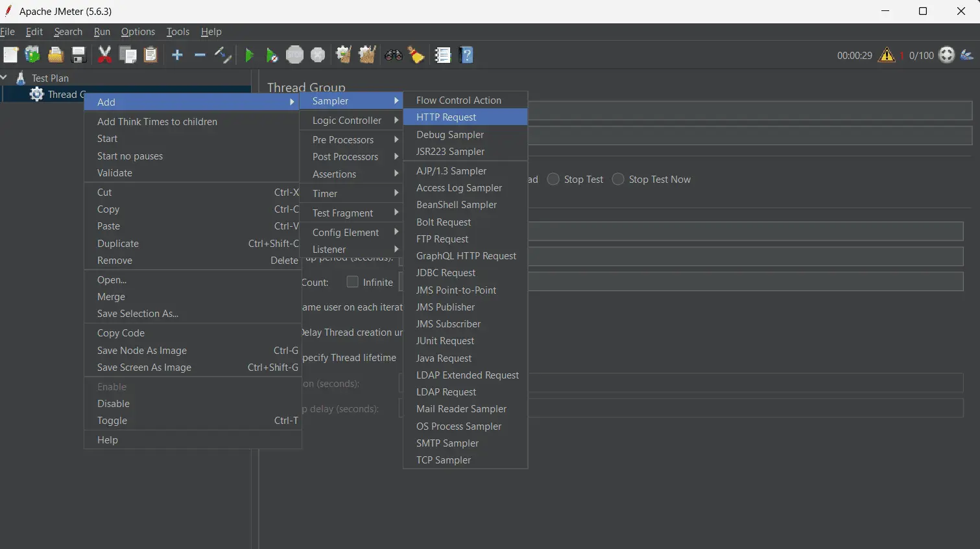Select Test Plan tree item

[x=50, y=78]
